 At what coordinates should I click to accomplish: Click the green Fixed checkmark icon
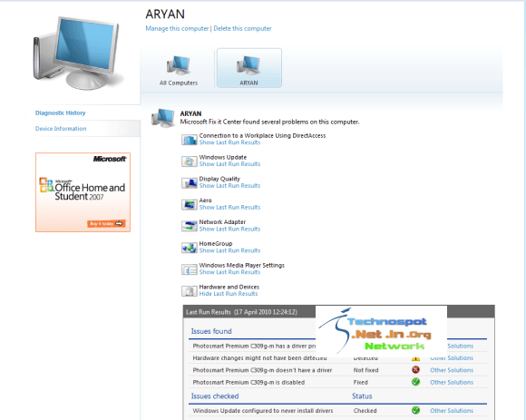415,382
